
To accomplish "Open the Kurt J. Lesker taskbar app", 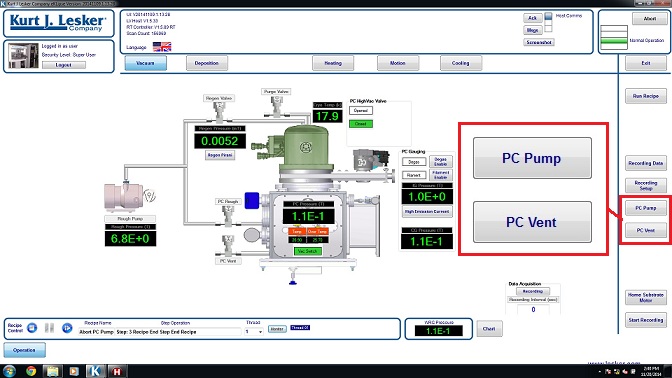I will [95, 371].
